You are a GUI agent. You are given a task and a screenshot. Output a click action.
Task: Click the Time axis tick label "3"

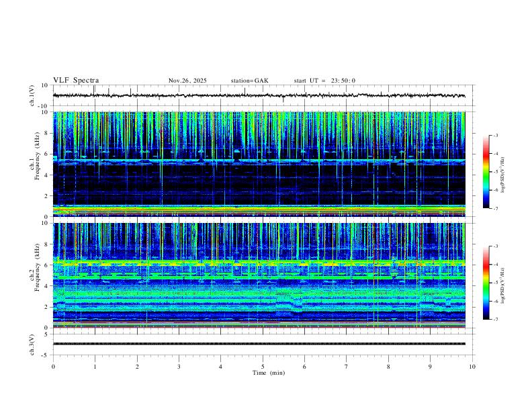tap(179, 367)
